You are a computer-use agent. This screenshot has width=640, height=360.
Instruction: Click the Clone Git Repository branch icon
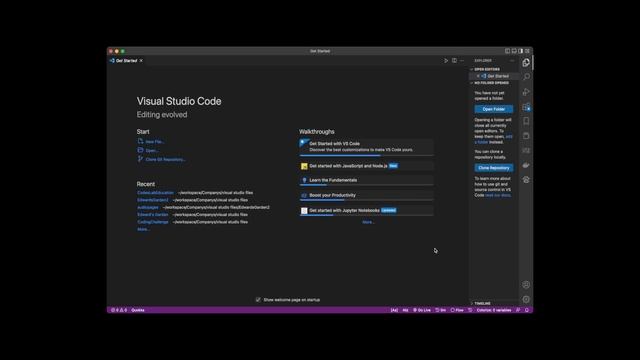click(140, 159)
